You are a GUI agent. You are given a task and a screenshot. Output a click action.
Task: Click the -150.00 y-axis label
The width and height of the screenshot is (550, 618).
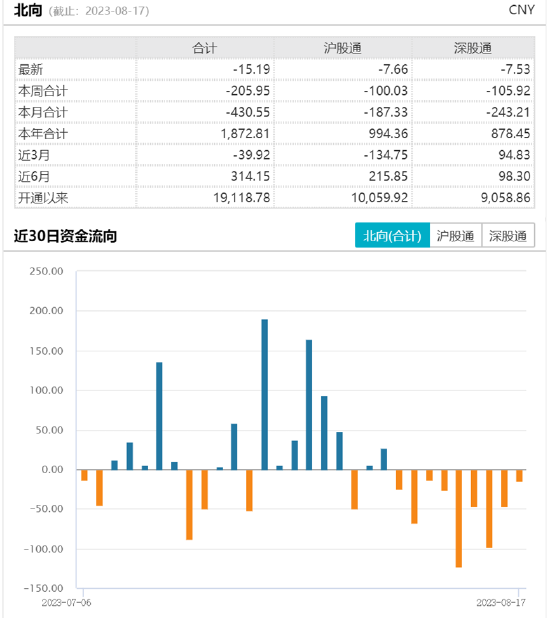click(x=43, y=588)
